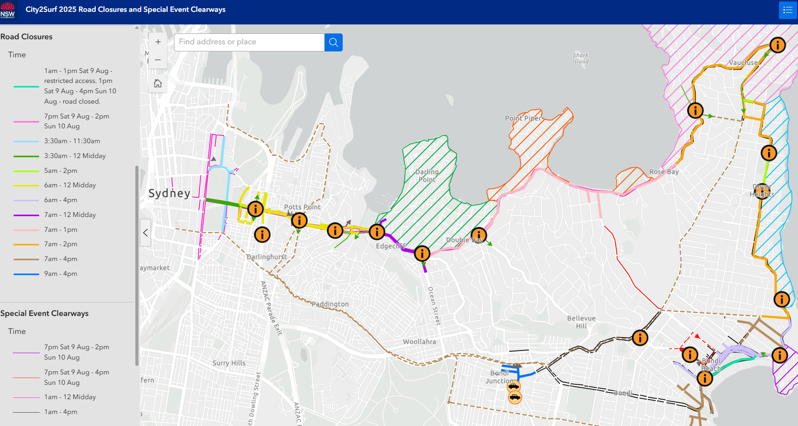Click the 'Woollahra' map label
The height and width of the screenshot is (426, 798).
419,342
